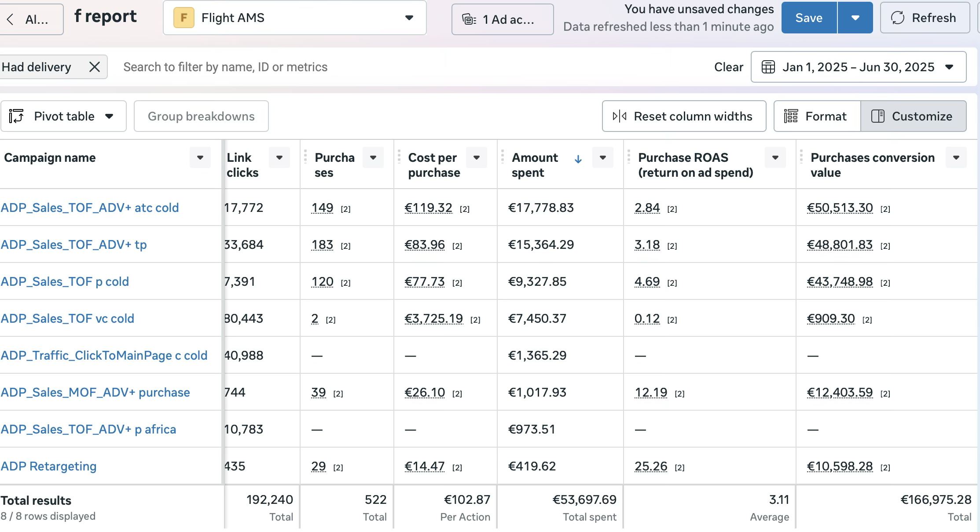Open campaign ADP_Sales_TOF_ADV+ tp

(73, 244)
